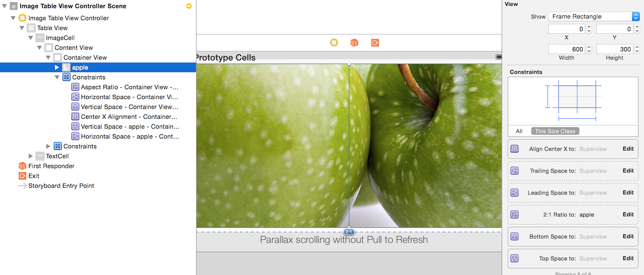
Task: Edit the Align Center X constraint
Action: pos(628,149)
